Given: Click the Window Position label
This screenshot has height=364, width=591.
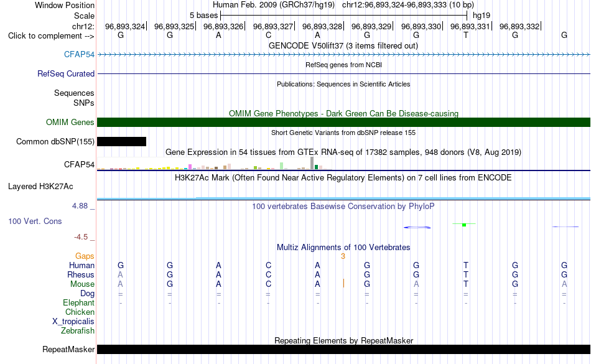Looking at the screenshot, I should (65, 5).
